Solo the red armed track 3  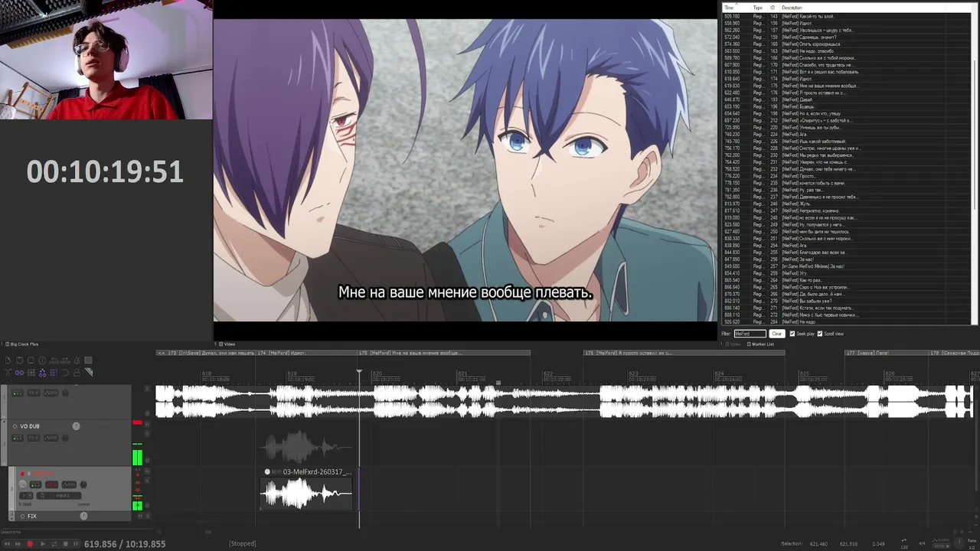(x=147, y=480)
